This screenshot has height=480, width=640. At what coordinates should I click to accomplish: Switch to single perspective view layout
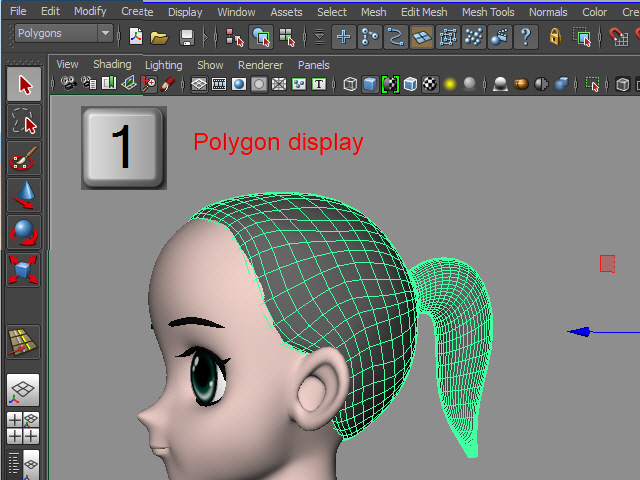(24, 390)
